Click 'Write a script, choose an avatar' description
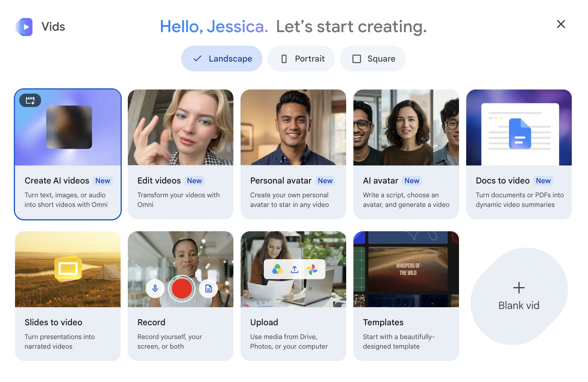This screenshot has height=382, width=588. [406, 200]
